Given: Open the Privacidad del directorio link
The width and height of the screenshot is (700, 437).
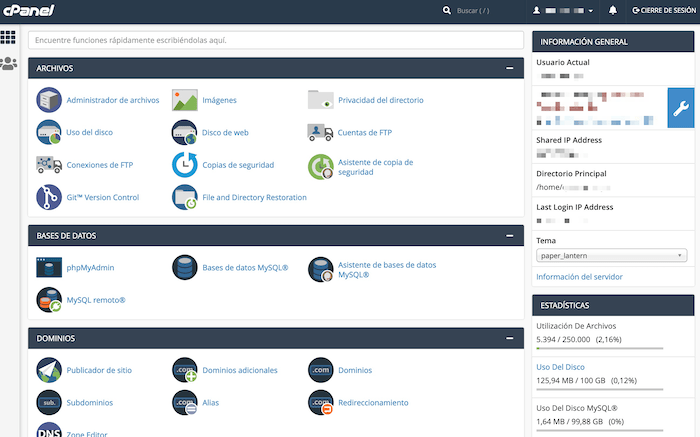Looking at the screenshot, I should click(x=381, y=100).
